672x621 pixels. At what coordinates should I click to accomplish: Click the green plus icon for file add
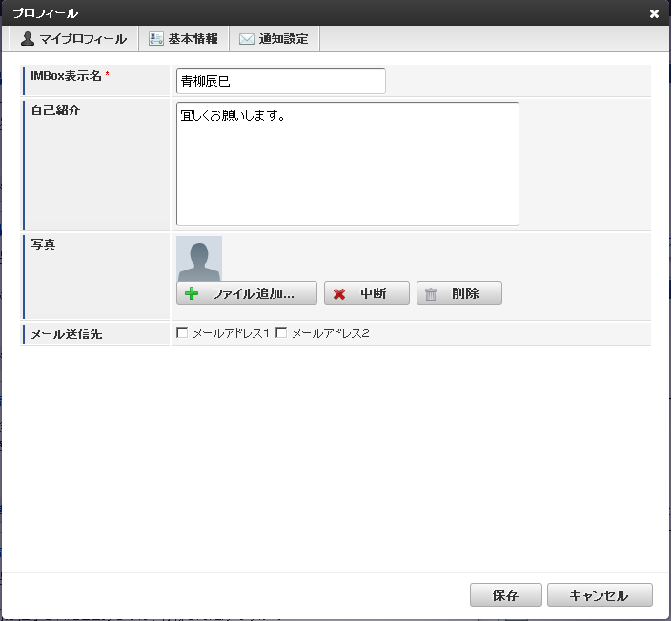(x=192, y=293)
